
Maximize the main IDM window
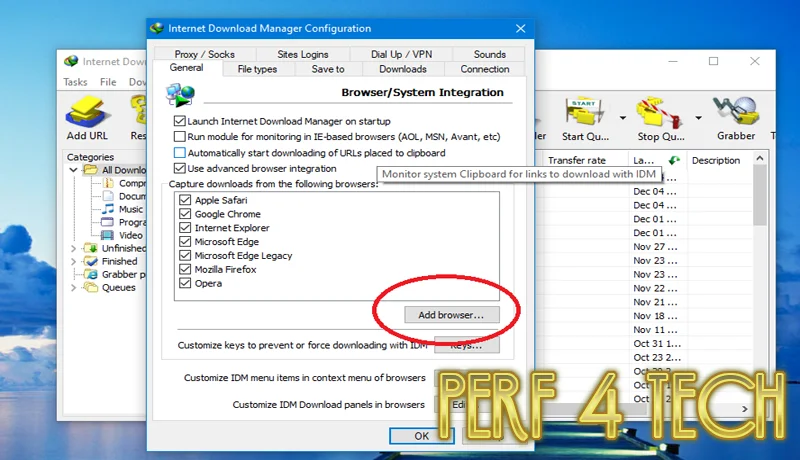714,61
